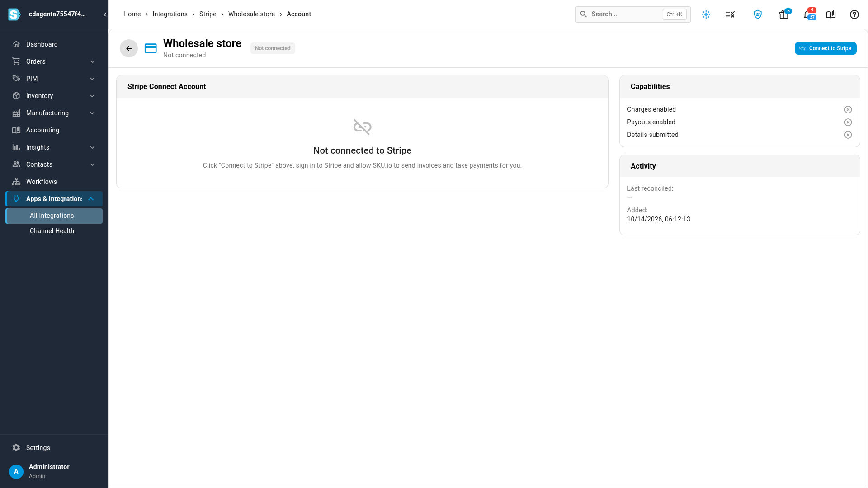Open Settings in the sidebar
868x488 pixels.
(54, 448)
